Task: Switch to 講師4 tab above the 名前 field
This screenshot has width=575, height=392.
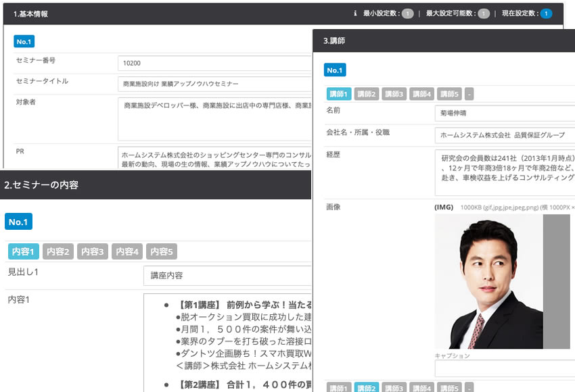Action: 421,94
